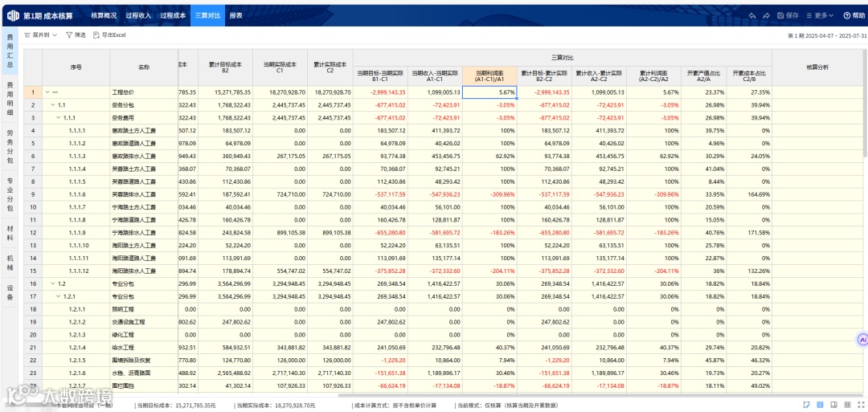Enter fullscreen via expand icon

coord(860,405)
